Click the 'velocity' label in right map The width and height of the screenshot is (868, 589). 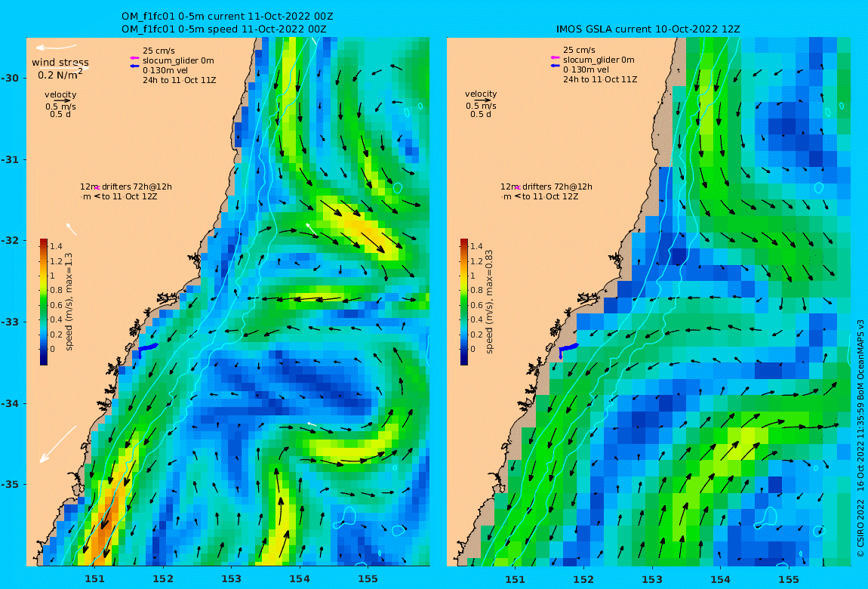(481, 94)
